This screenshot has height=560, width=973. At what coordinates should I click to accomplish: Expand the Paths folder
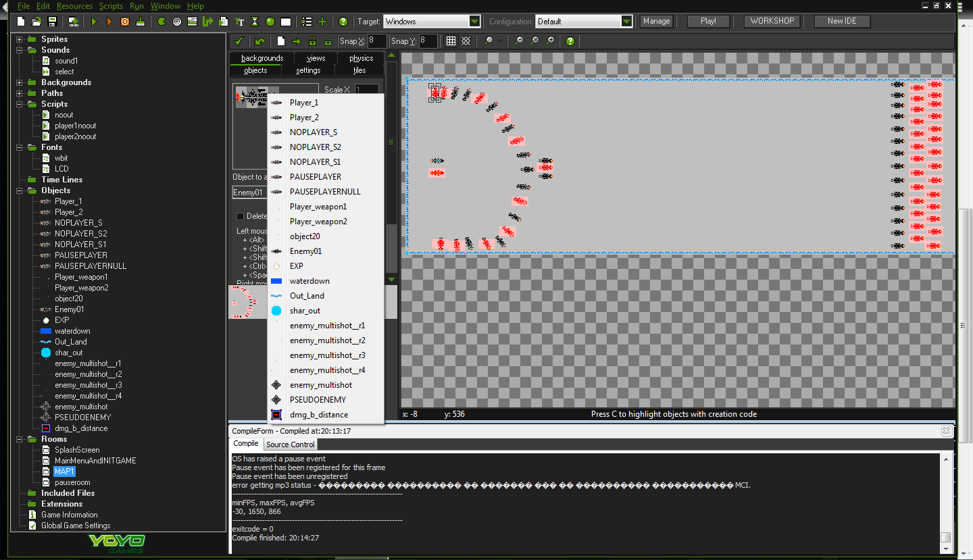click(x=19, y=93)
